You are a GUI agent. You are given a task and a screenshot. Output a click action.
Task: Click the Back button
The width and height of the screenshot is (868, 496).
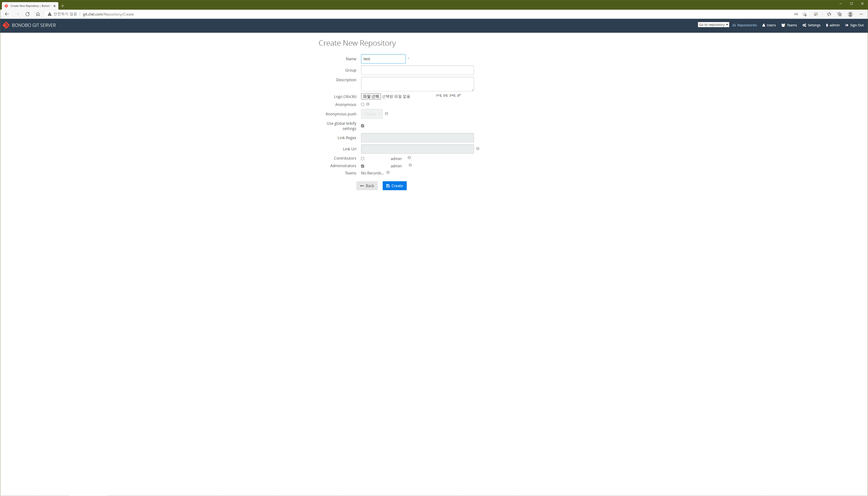(x=367, y=186)
